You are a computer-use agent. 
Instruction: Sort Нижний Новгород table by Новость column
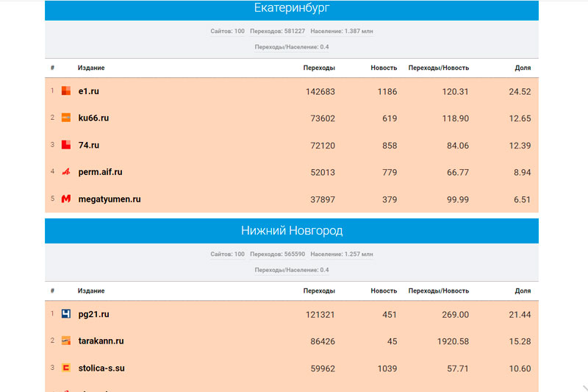[x=384, y=291]
